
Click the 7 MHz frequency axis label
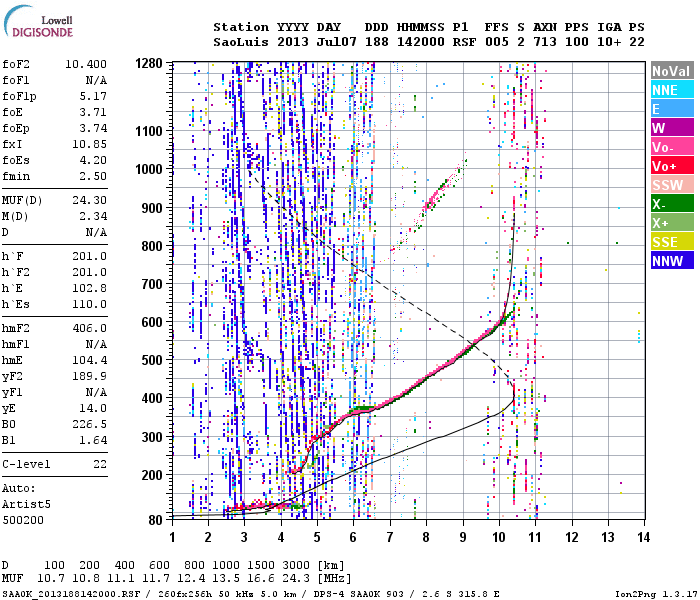pos(390,537)
